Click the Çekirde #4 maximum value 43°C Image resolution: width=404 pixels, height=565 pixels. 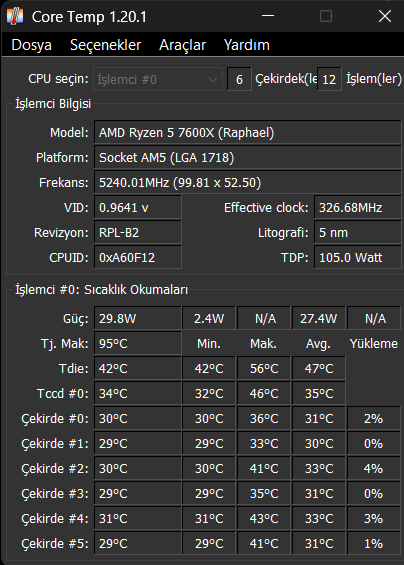point(264,518)
